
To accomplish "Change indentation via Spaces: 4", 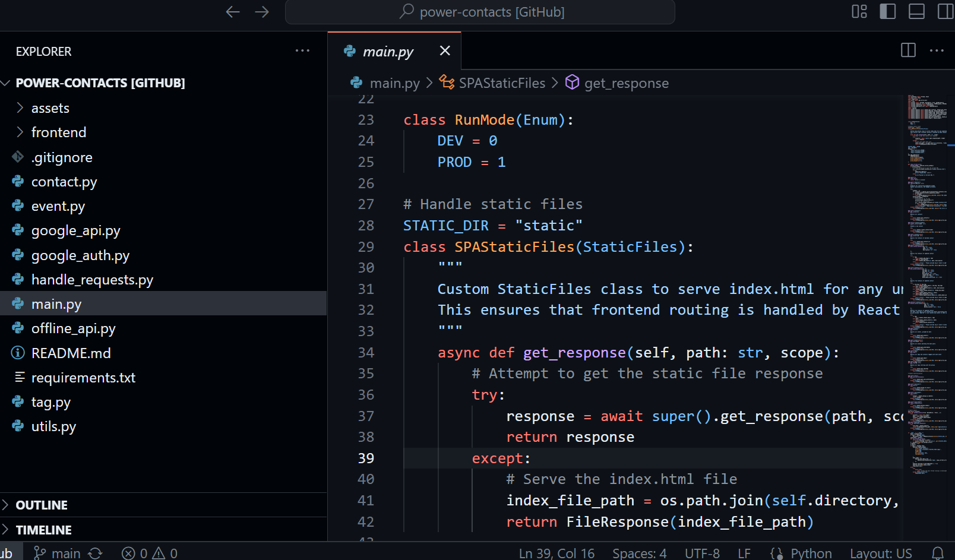I will pyautogui.click(x=640, y=553).
